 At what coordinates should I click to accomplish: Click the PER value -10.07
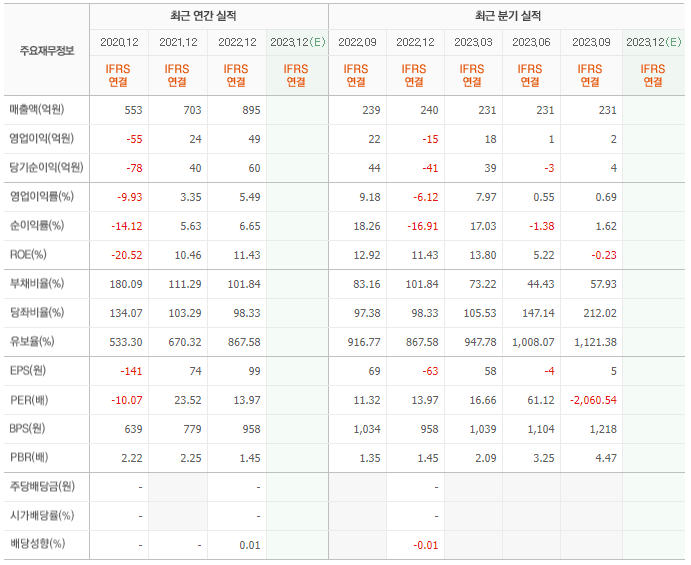(x=127, y=401)
